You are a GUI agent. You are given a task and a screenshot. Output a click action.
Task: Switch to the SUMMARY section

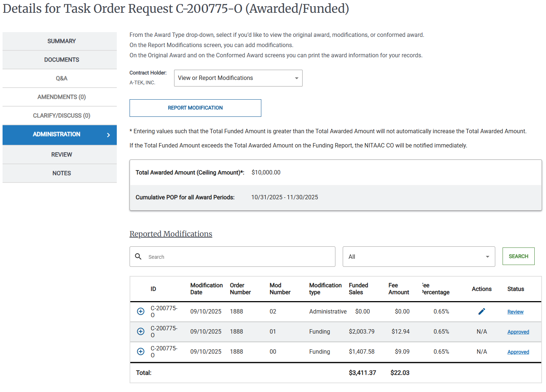click(61, 41)
